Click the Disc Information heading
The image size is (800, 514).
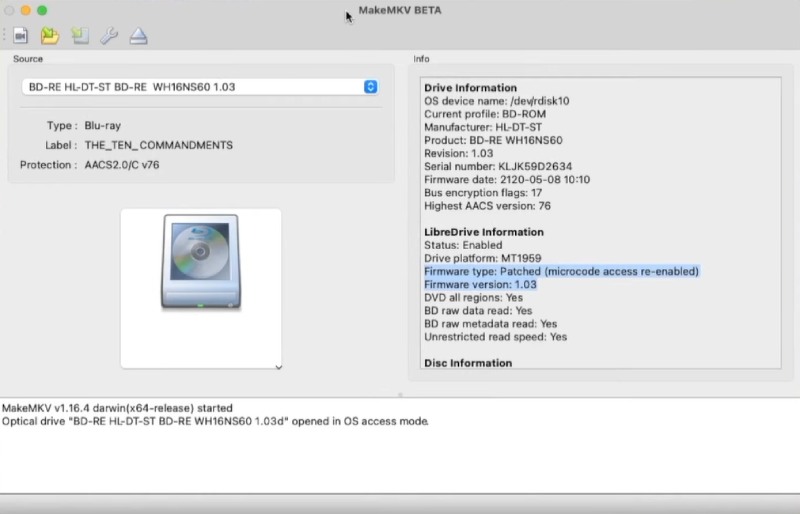pyautogui.click(x=468, y=363)
